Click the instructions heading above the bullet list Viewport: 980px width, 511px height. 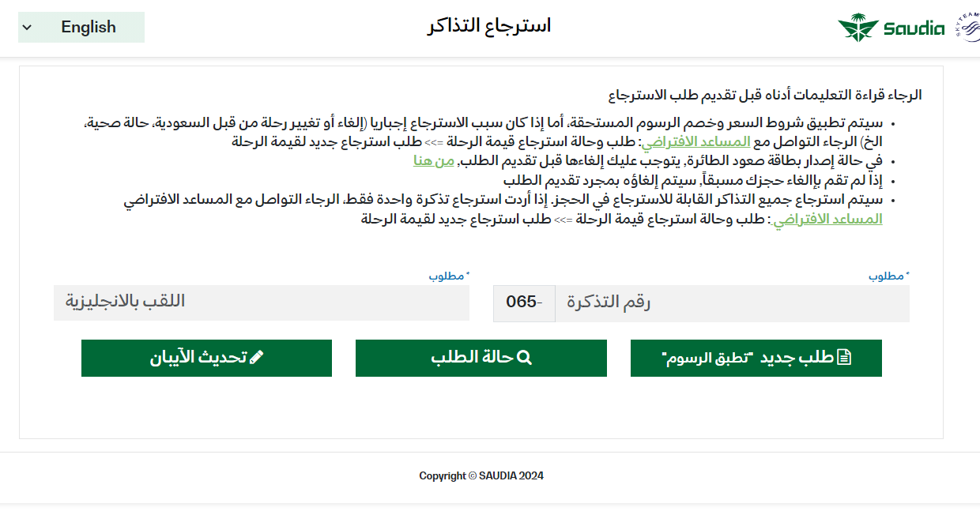tap(764, 95)
